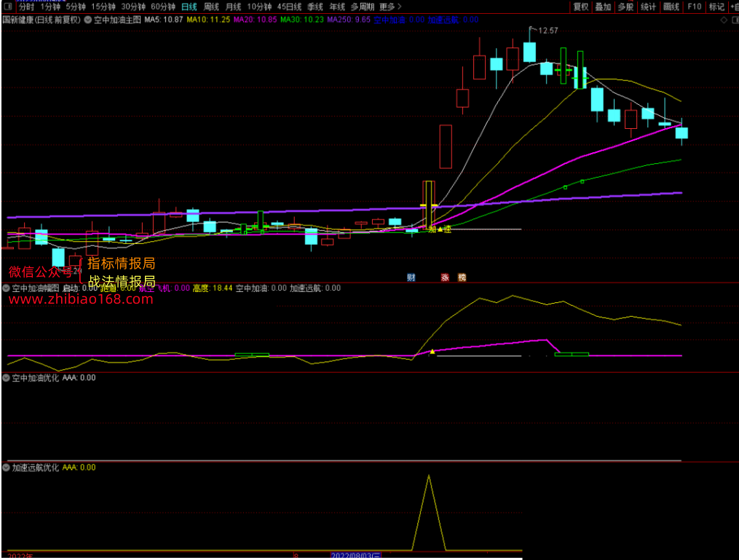This screenshot has width=739, height=560.
Task: Select the 30分钟 period tab
Action: [x=133, y=7]
